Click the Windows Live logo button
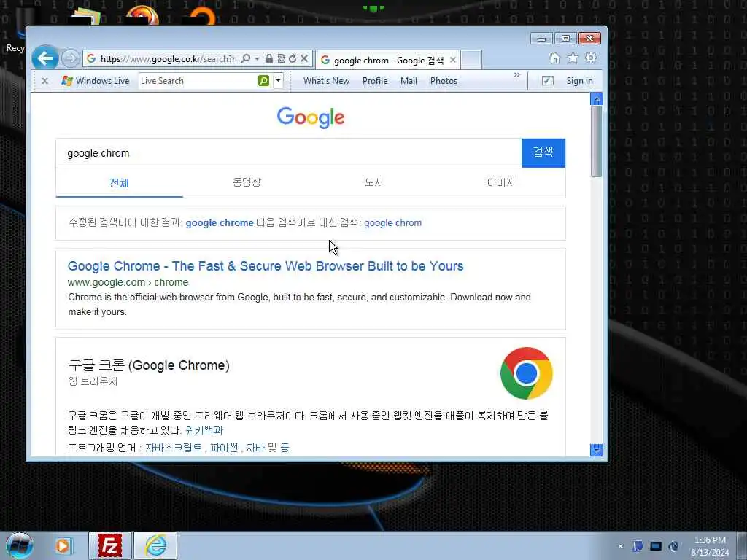747x560 pixels. (96, 81)
